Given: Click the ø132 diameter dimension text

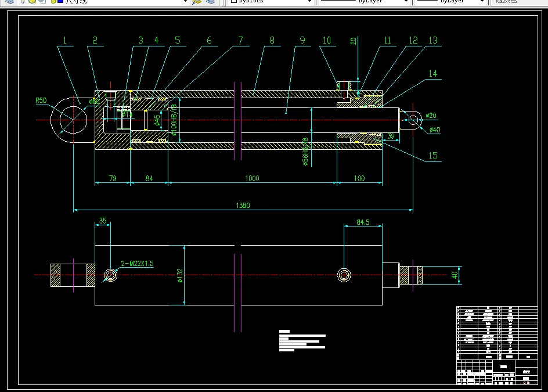Looking at the screenshot, I should point(179,275).
